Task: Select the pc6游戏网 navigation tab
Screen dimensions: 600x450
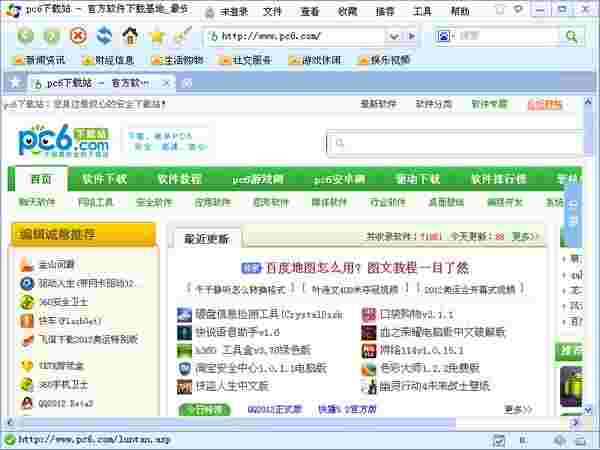Action: [258, 179]
